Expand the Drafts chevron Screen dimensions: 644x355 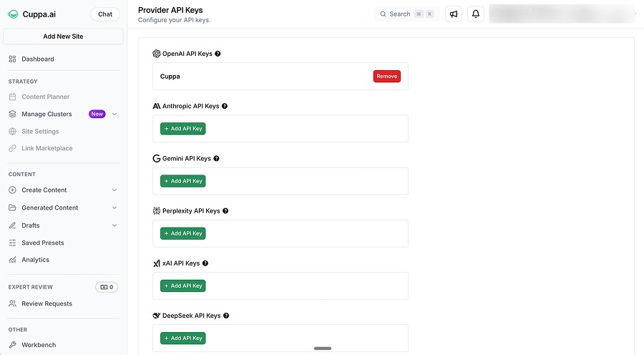114,225
